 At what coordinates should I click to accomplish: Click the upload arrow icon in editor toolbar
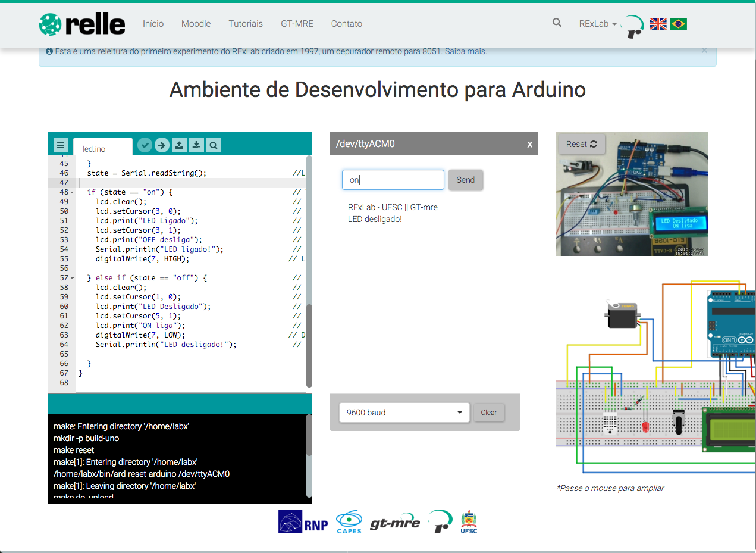click(162, 145)
